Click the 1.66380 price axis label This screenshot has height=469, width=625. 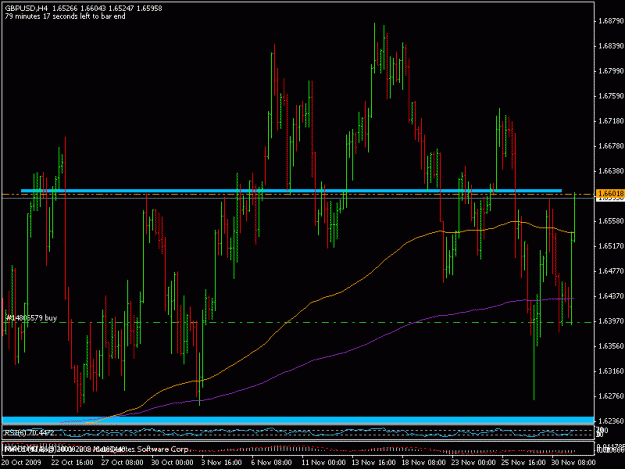[611, 171]
